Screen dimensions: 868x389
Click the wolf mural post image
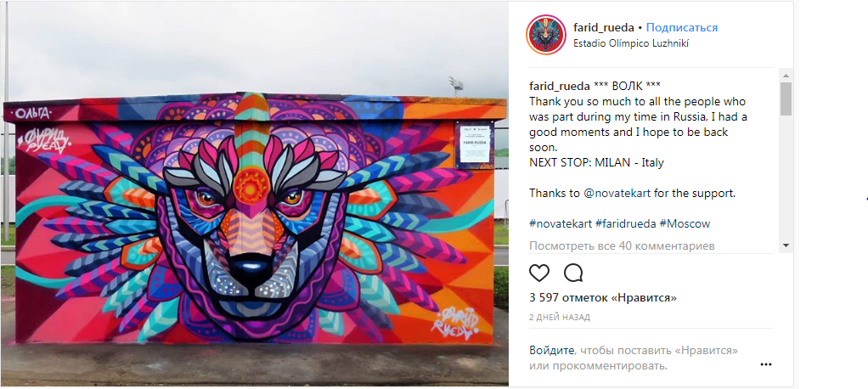point(254,194)
